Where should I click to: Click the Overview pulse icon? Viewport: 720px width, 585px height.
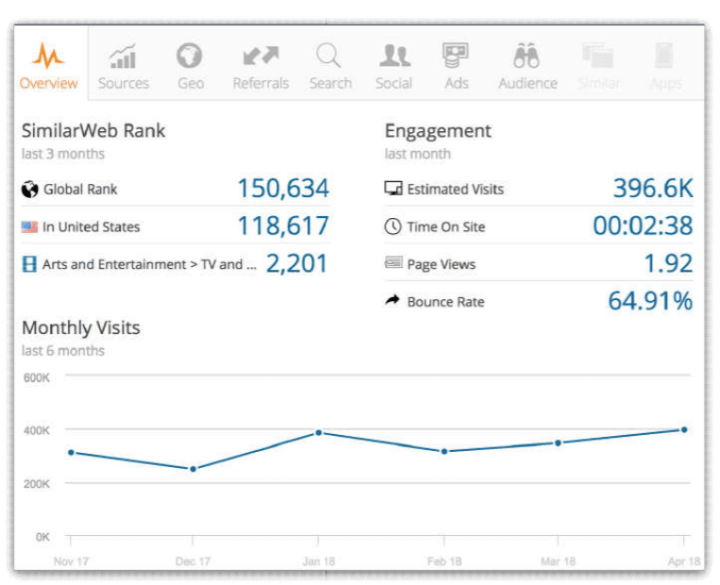tap(48, 56)
